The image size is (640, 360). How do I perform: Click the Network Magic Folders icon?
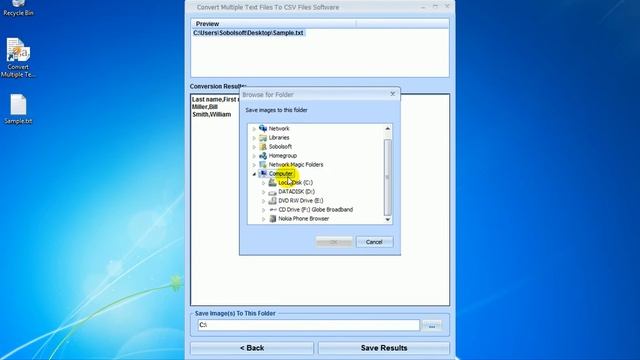point(263,164)
